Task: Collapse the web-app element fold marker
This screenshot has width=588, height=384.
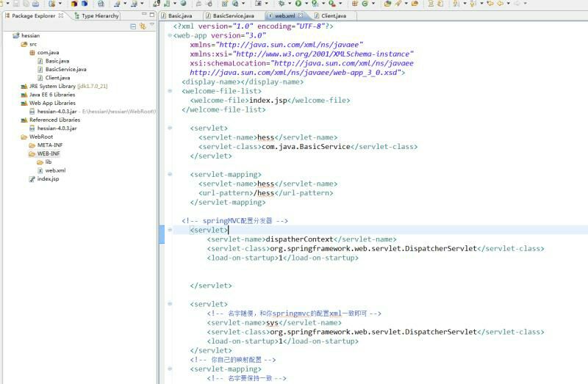Action: click(171, 35)
